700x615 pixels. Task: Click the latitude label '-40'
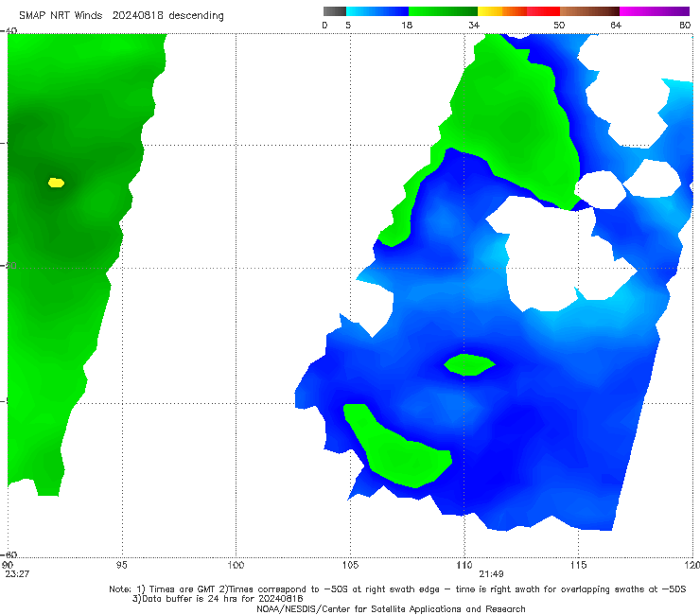9,30
